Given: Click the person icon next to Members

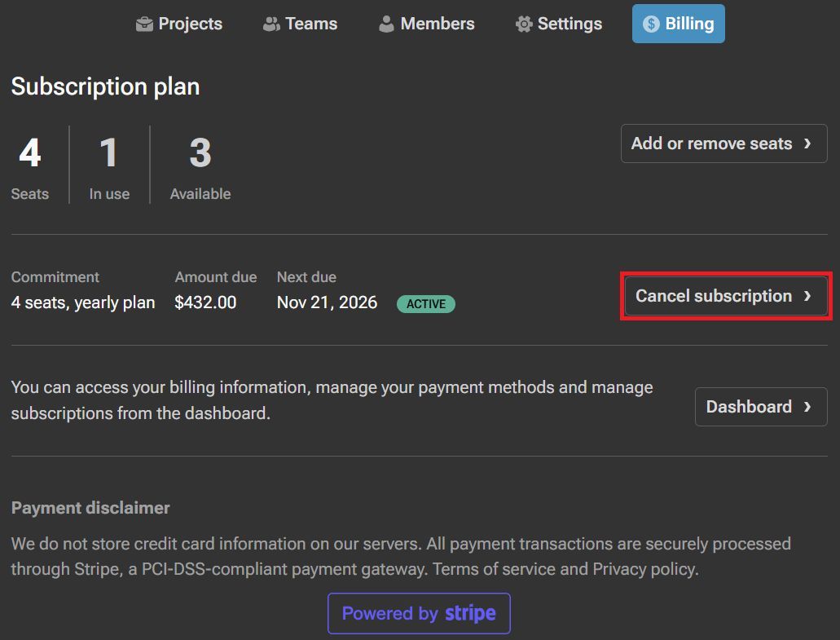Looking at the screenshot, I should coord(385,24).
